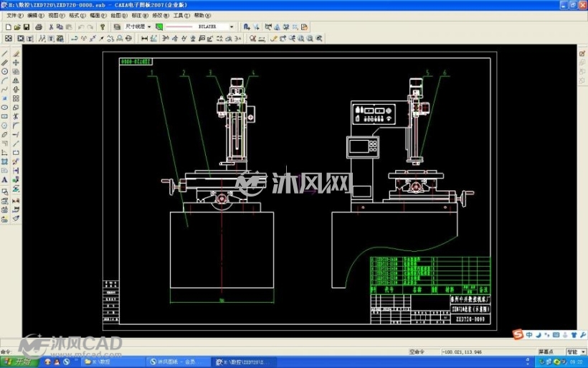The image size is (588, 368).
Task: Switch to the H:\数控 folder taskbar item
Action: pos(113,362)
